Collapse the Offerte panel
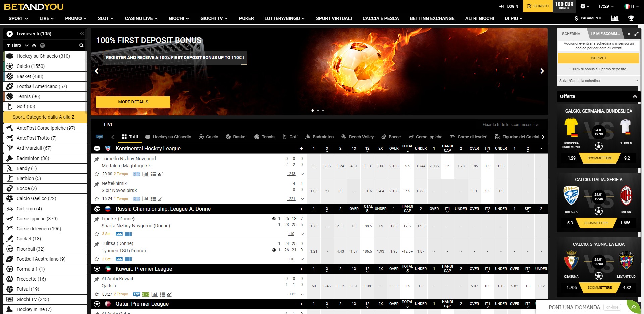Viewport: 644px width, 314px height. coord(635,96)
